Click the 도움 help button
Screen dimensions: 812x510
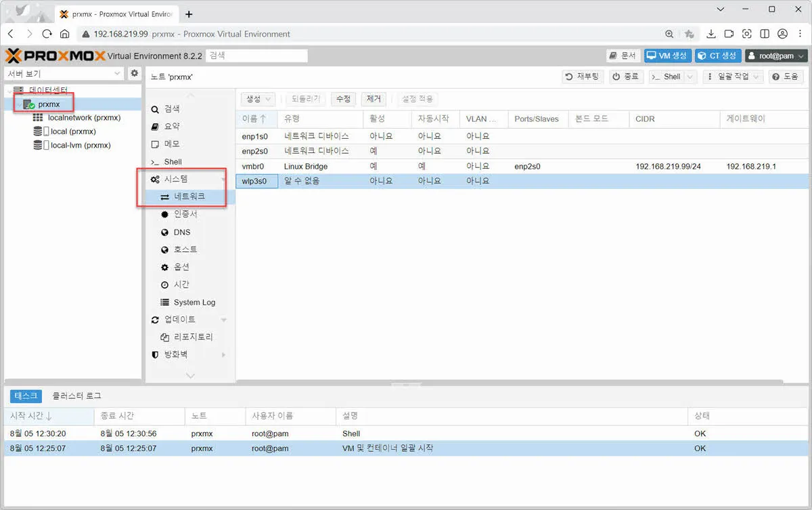[x=785, y=77]
